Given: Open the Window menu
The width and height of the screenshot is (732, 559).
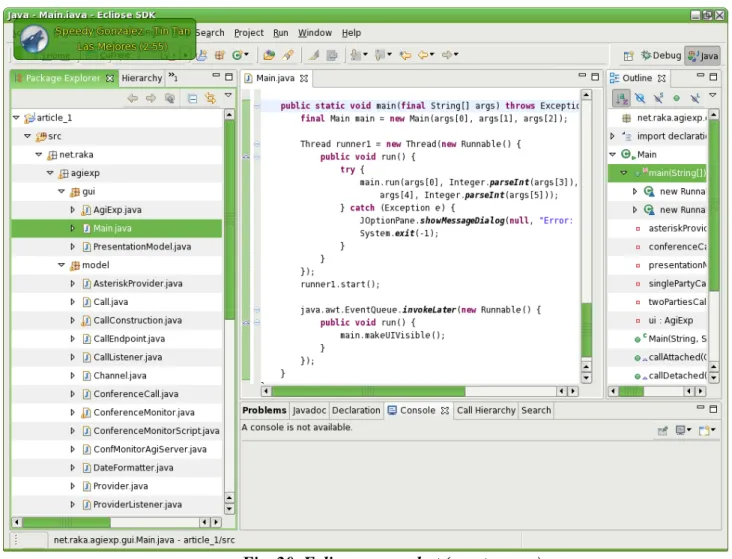Looking at the screenshot, I should coord(315,33).
